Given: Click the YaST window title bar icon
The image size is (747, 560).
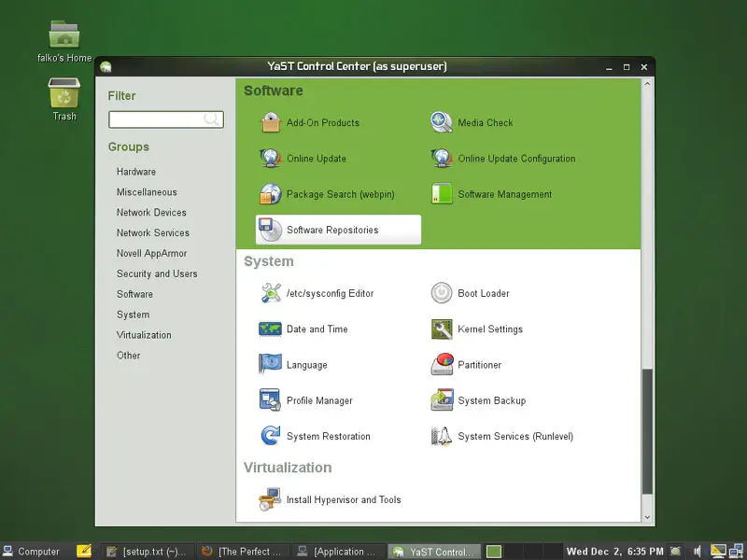Looking at the screenshot, I should point(106,66).
